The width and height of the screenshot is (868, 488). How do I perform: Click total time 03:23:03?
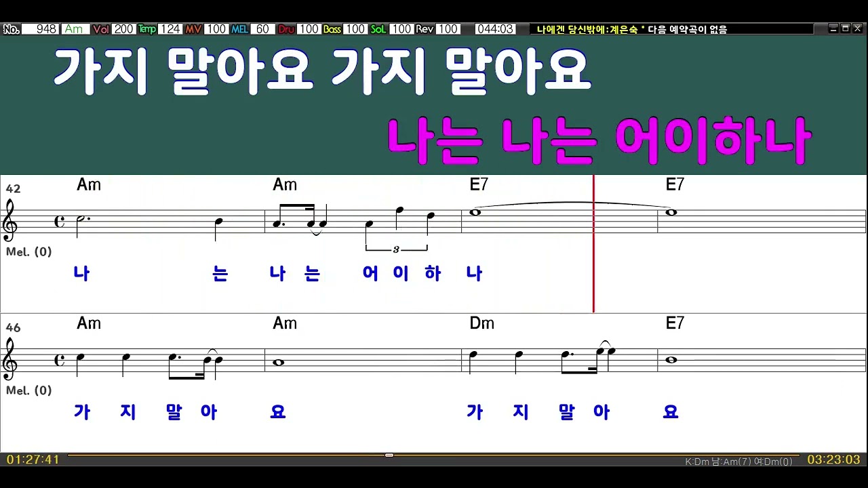coord(833,460)
